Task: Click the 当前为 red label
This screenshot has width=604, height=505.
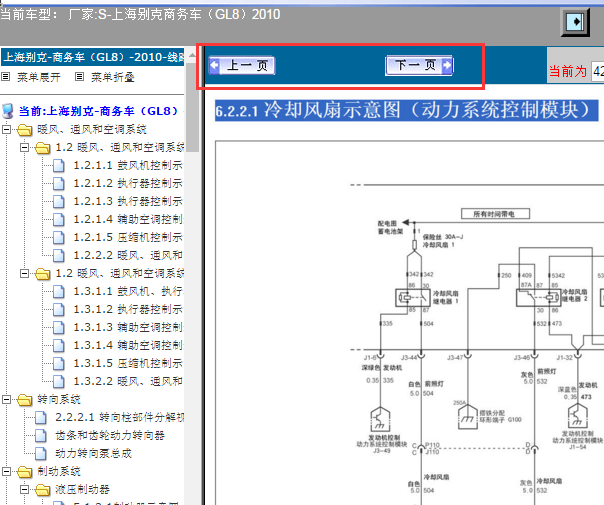Action: coord(567,72)
